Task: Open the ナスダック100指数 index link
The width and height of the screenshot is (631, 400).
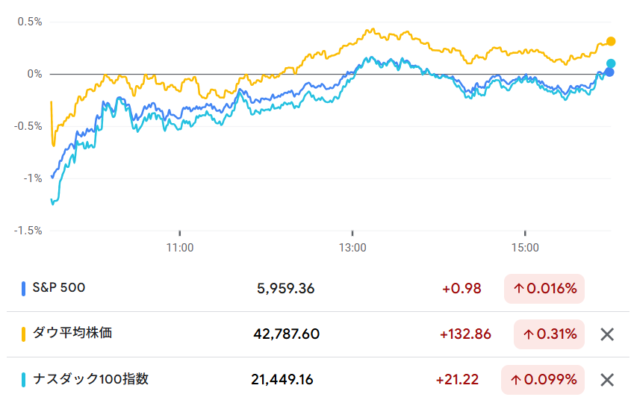Action: [91, 379]
